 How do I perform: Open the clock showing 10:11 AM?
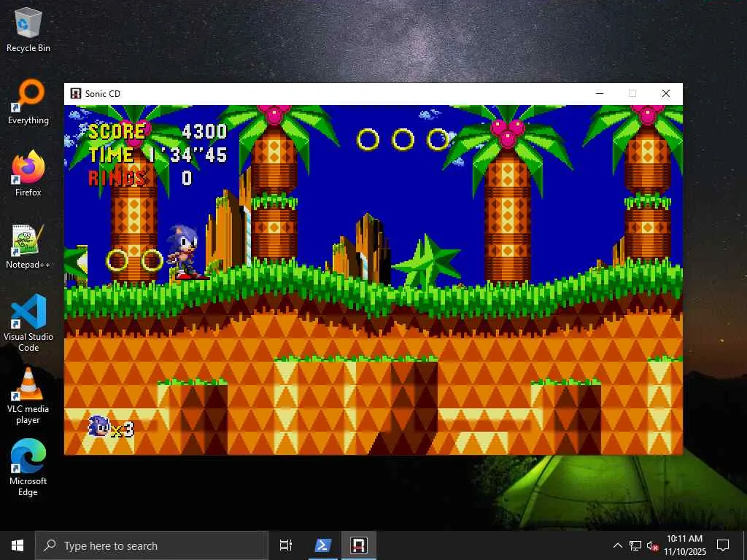(684, 545)
